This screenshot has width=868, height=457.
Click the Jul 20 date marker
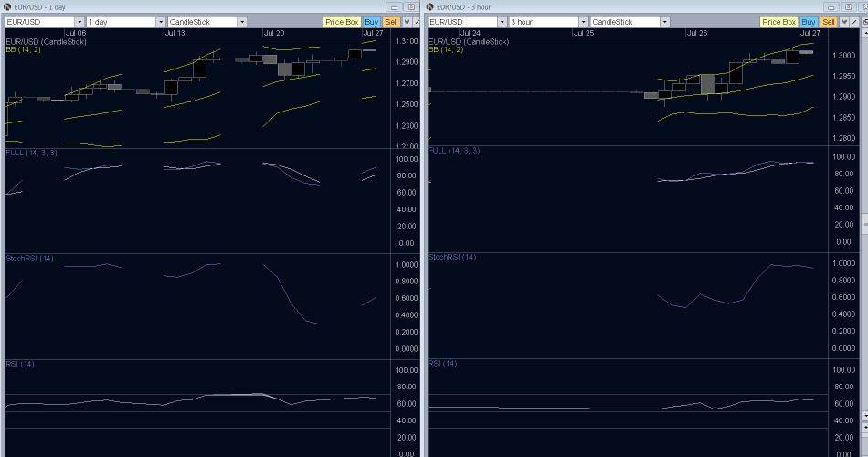tap(274, 33)
